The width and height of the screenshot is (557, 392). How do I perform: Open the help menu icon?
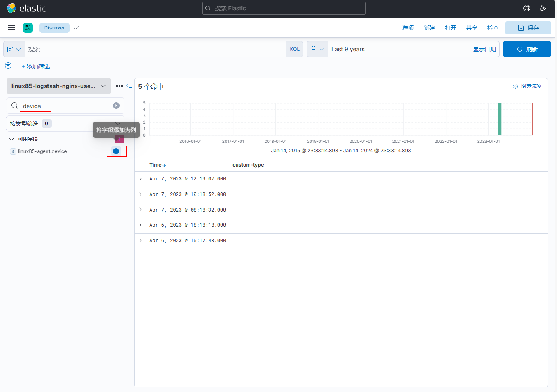527,8
